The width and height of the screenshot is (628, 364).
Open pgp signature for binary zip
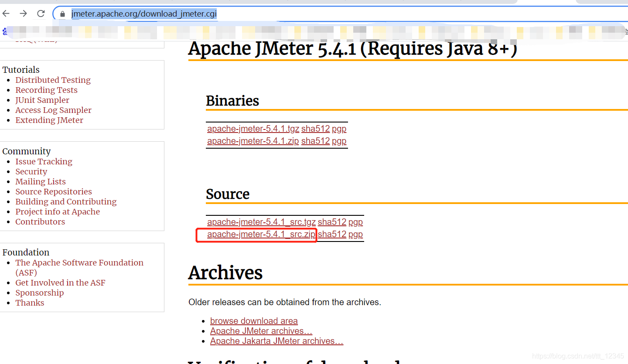(339, 141)
